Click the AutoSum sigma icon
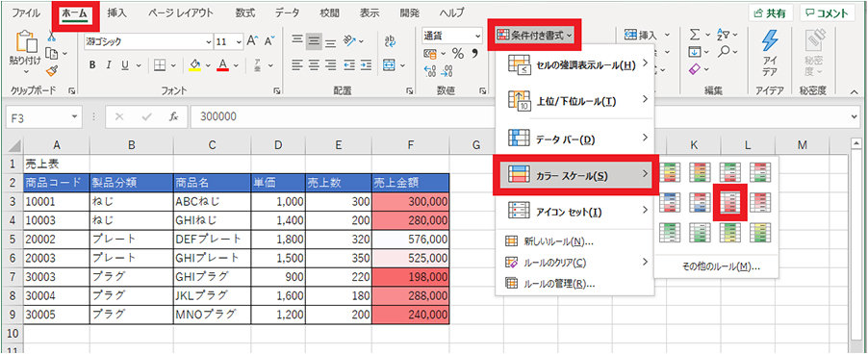 coord(696,35)
